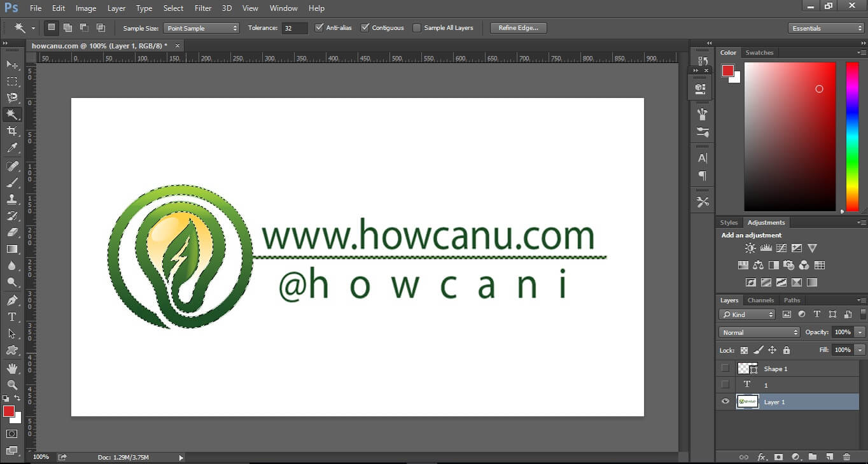Click the Color panel foreground swatch
Image resolution: width=868 pixels, height=464 pixels.
(727, 71)
